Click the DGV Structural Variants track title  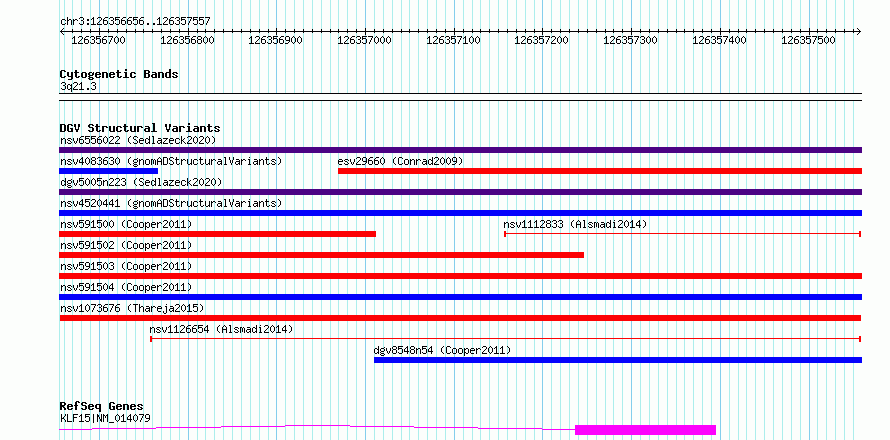[140, 128]
